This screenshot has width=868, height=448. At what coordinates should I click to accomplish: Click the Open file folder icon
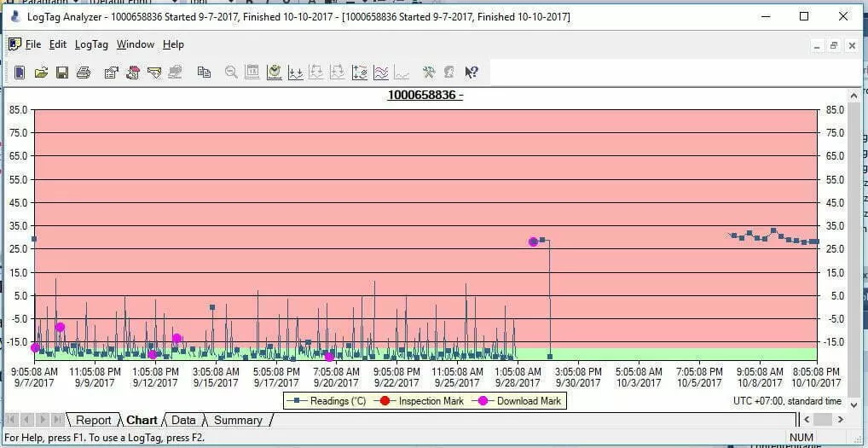(x=40, y=73)
